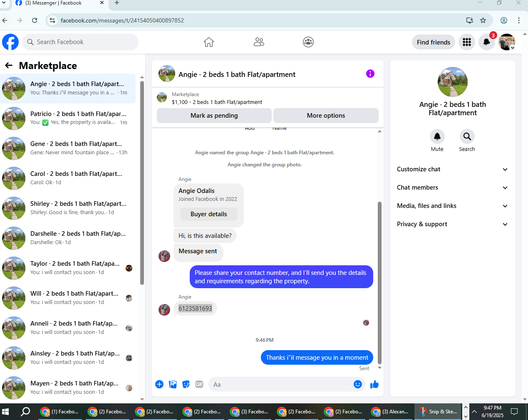Viewport: 528px width, 420px height.
Task: Focus the Aa message input field
Action: [x=281, y=384]
